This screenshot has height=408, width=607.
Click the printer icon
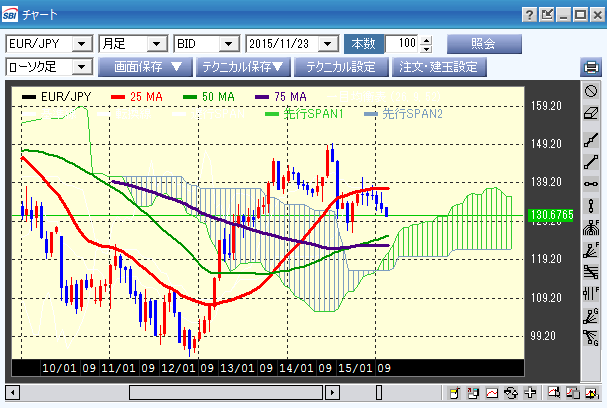coord(591,67)
